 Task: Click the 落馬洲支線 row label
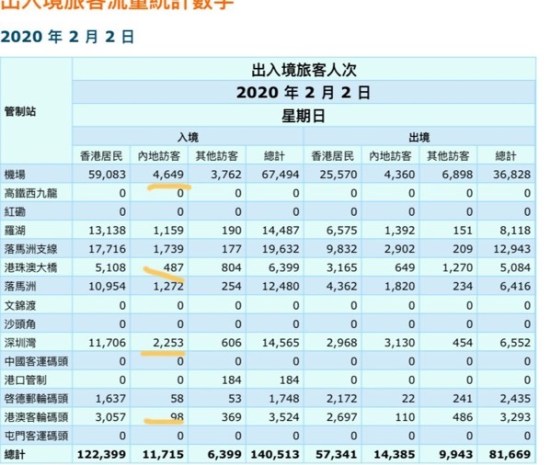31,249
